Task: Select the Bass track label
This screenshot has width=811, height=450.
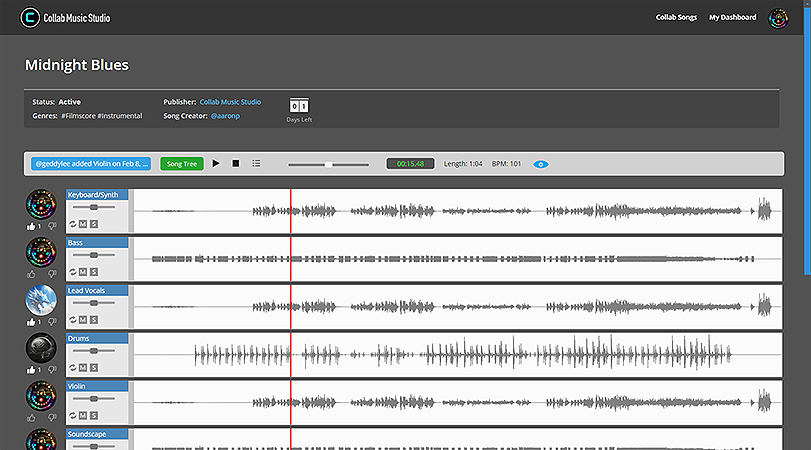Action: [x=97, y=243]
